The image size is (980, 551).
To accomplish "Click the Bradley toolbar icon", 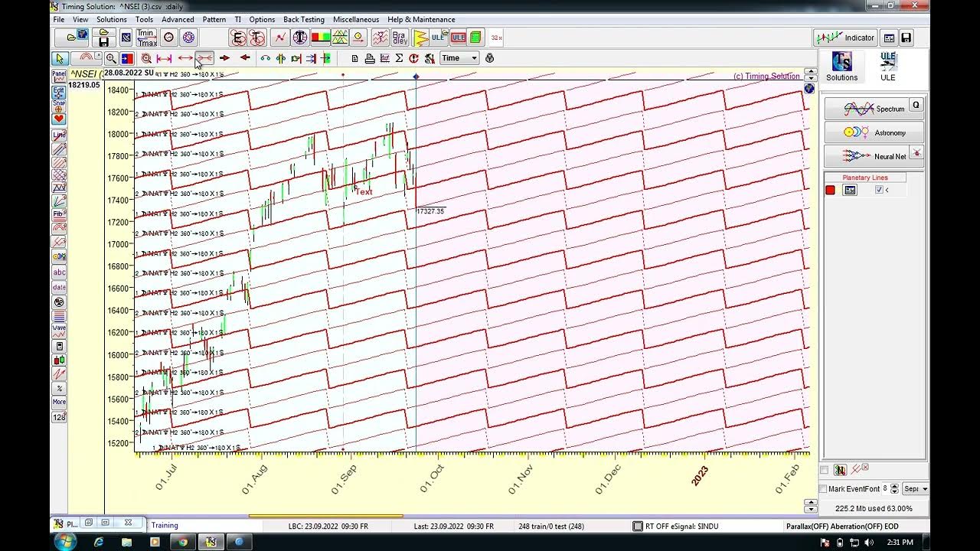I will click(399, 37).
